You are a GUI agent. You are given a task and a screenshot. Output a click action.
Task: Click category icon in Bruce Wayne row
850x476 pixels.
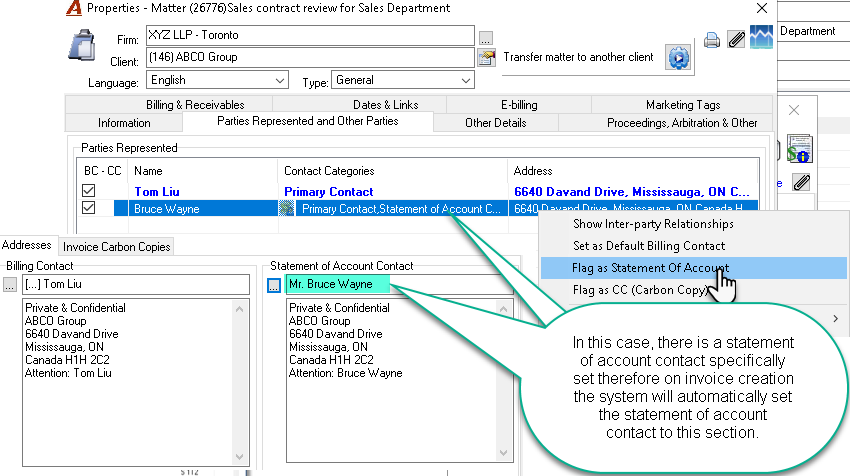(286, 209)
